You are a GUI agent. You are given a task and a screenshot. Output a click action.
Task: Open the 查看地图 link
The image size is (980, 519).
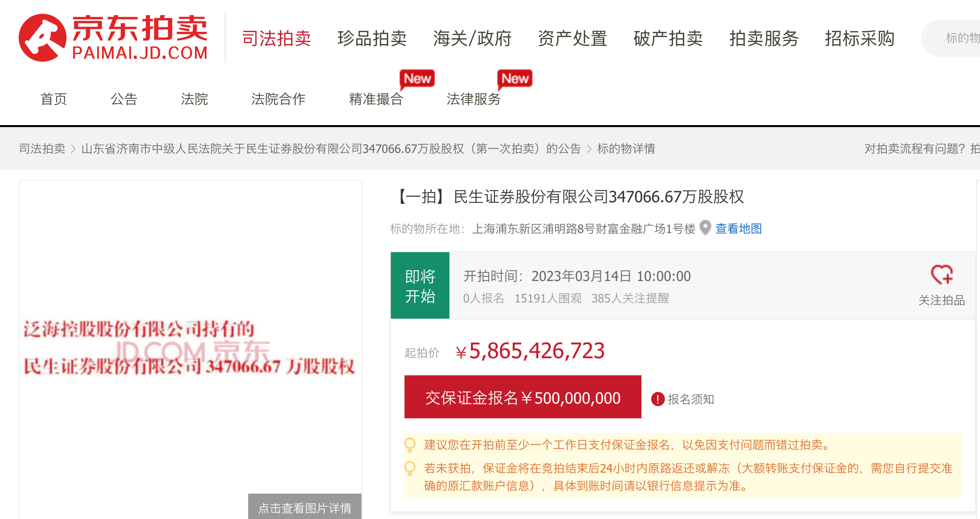[x=739, y=229]
